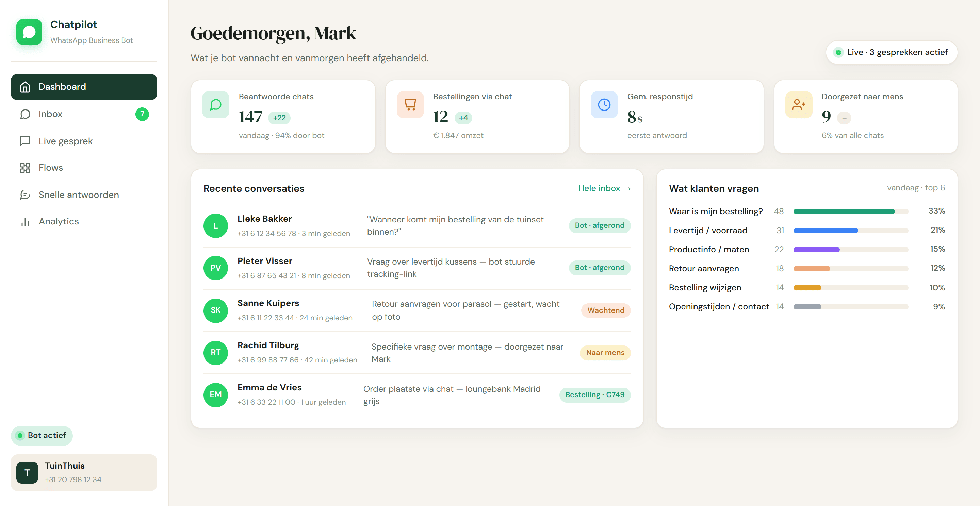The image size is (980, 506).
Task: Click the Waar is mijn bestelling progress bar
Action: click(x=851, y=212)
